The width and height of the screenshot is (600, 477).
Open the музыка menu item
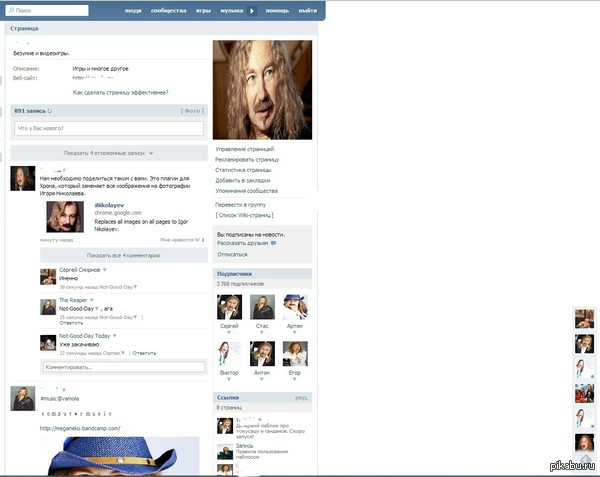coord(231,9)
